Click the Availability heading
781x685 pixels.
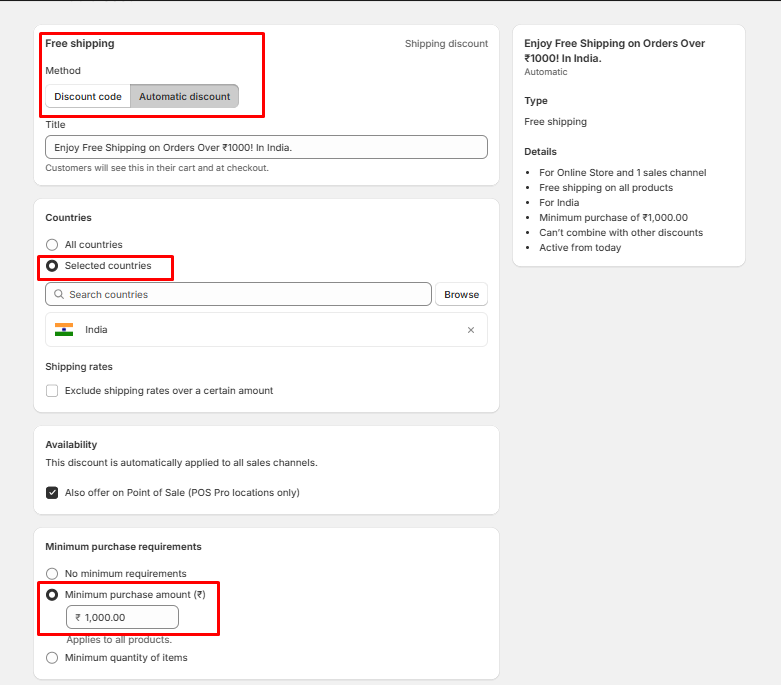click(x=71, y=444)
